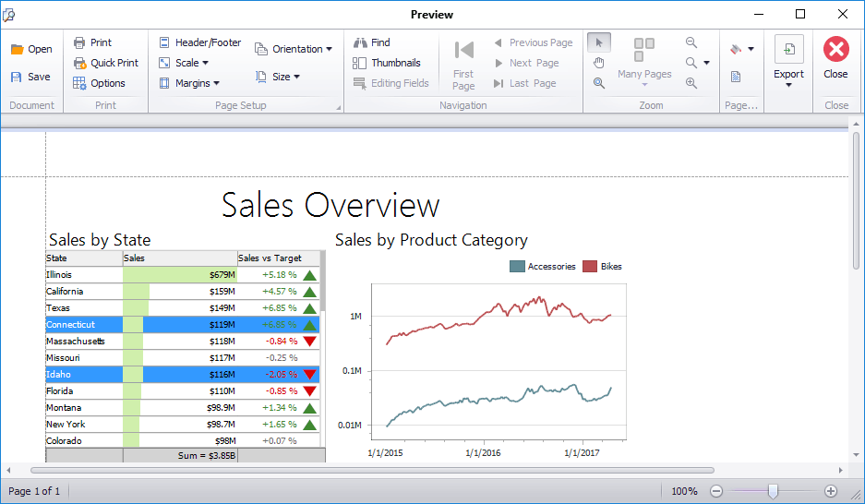Click the Quick Print icon

point(79,63)
